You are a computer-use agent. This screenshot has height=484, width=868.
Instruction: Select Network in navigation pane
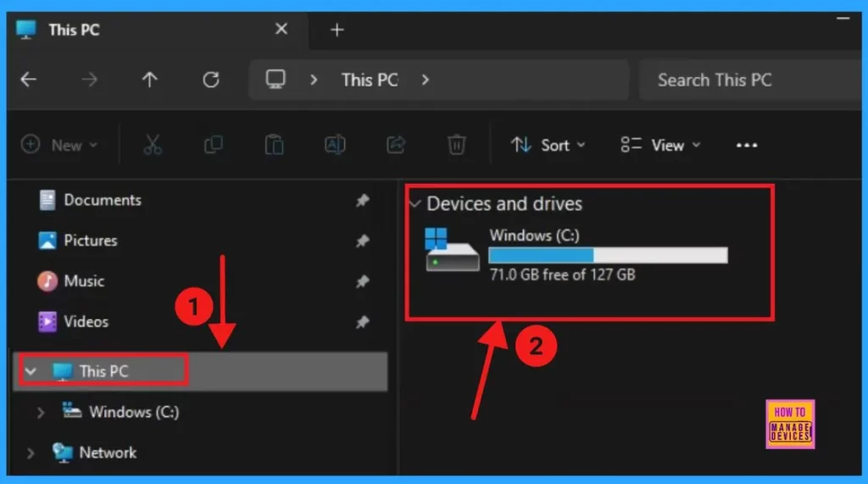coord(108,453)
